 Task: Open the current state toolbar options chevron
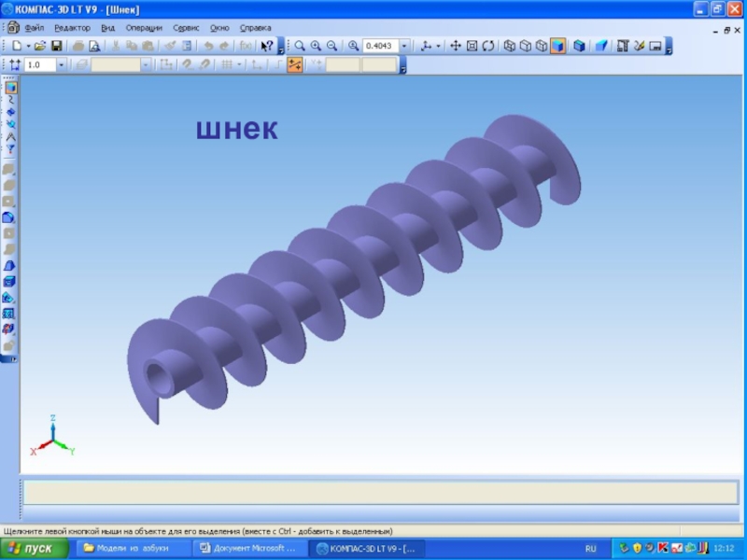[x=403, y=65]
